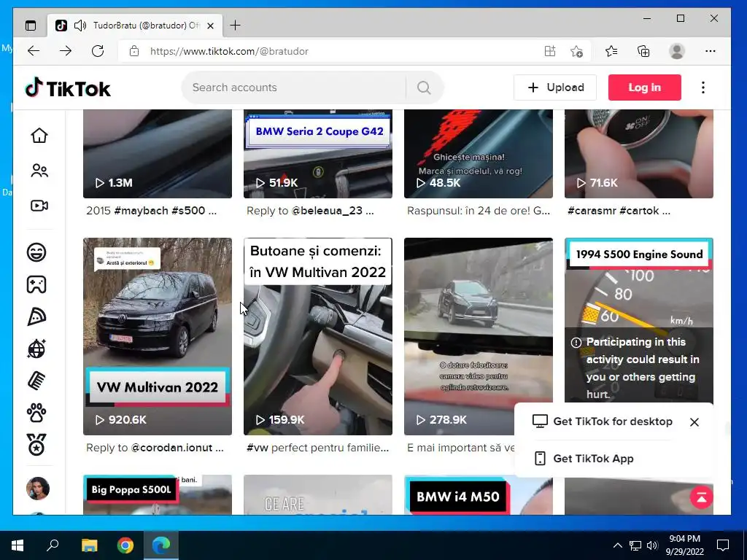Select the Comedy smiley face category icon
Screen dimensions: 747x560
36,252
